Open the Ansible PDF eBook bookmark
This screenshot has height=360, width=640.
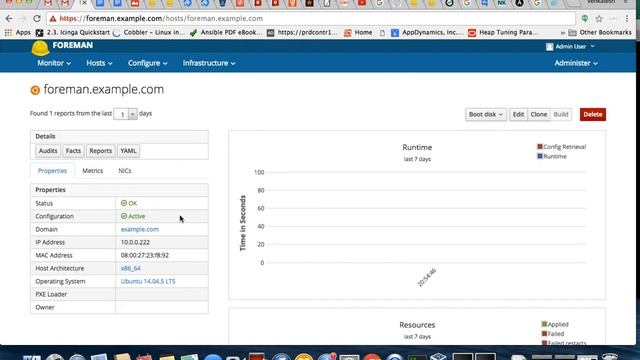tap(225, 33)
